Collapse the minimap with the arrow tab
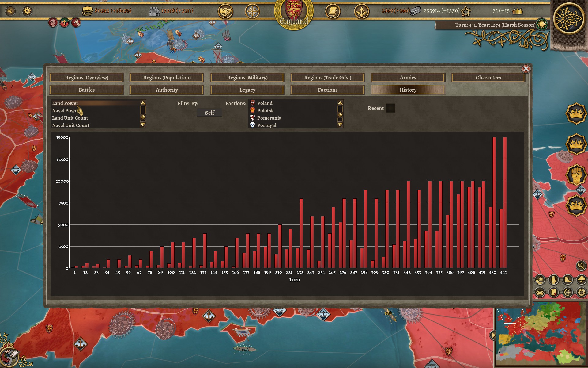This screenshot has width=588, height=368. point(493,335)
